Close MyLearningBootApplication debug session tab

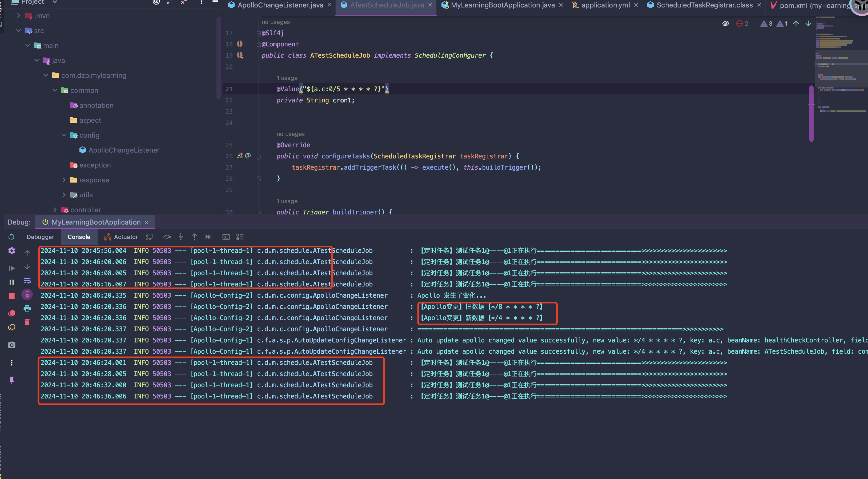[147, 222]
